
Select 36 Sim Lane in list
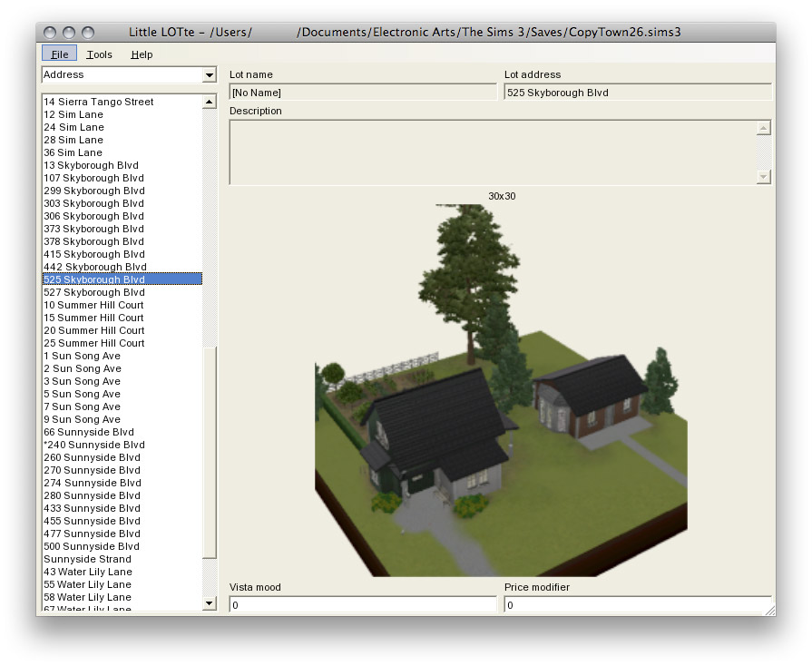tap(122, 152)
